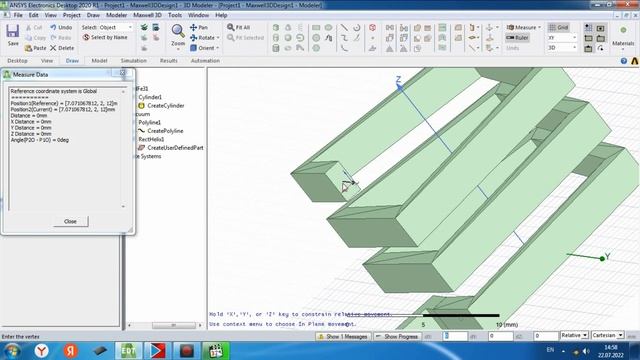This screenshot has height=360, width=640.
Task: Select the Draw cylinder tool icon
Action: click(x=276, y=38)
